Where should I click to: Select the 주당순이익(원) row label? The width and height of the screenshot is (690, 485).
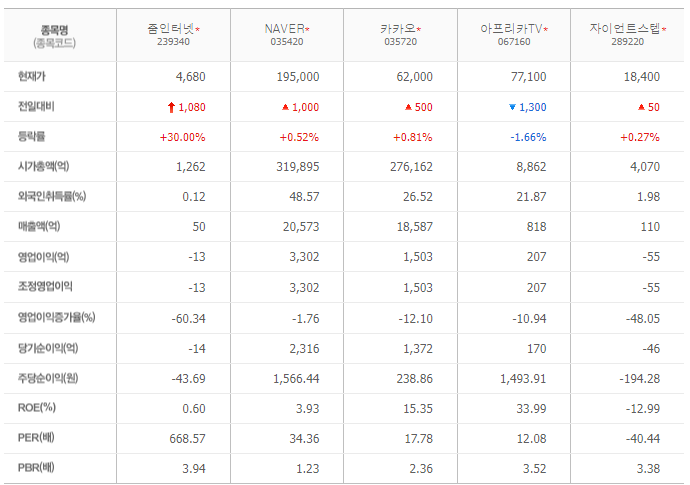click(x=48, y=378)
